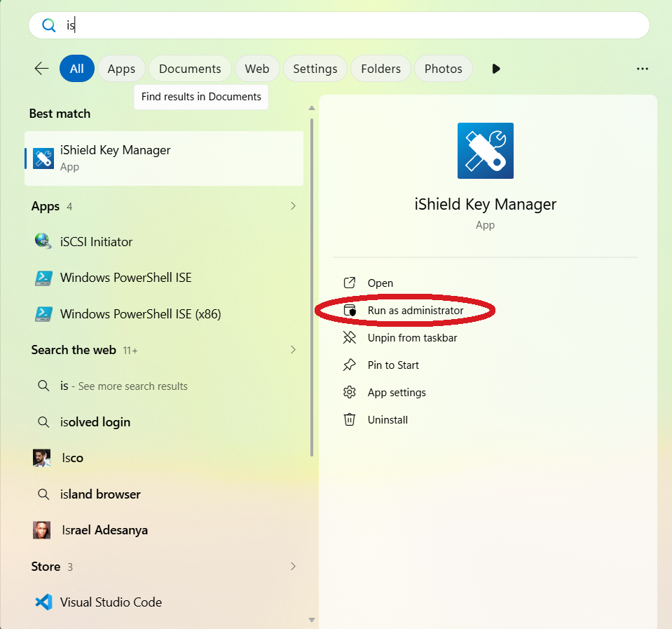Image resolution: width=672 pixels, height=629 pixels.
Task: Click the results list scrollbar
Action: pyautogui.click(x=312, y=288)
